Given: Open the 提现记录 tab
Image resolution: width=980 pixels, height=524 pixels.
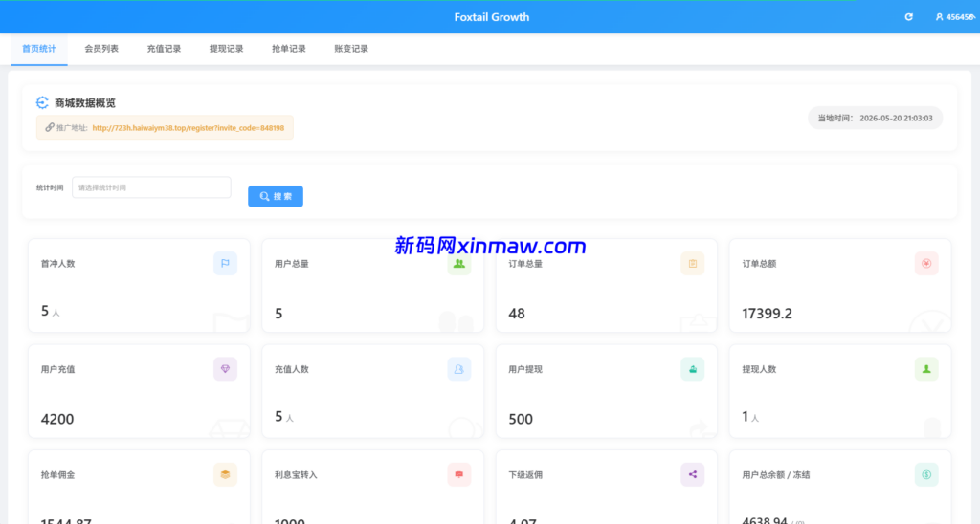Looking at the screenshot, I should pos(226,49).
